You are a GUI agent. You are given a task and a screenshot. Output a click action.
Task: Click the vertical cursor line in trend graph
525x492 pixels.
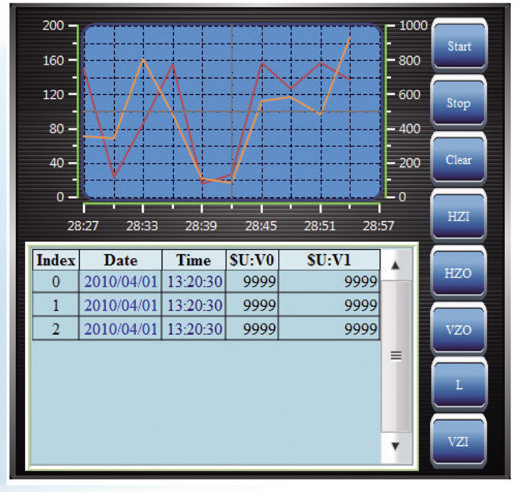pos(232,111)
